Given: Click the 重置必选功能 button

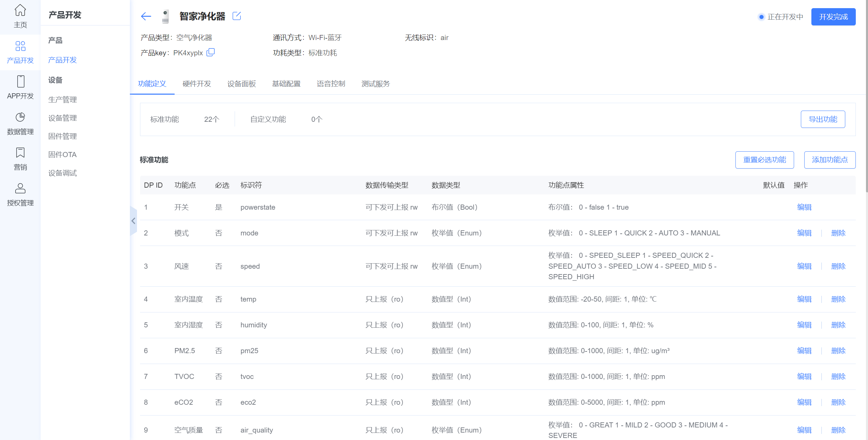Looking at the screenshot, I should pos(765,160).
